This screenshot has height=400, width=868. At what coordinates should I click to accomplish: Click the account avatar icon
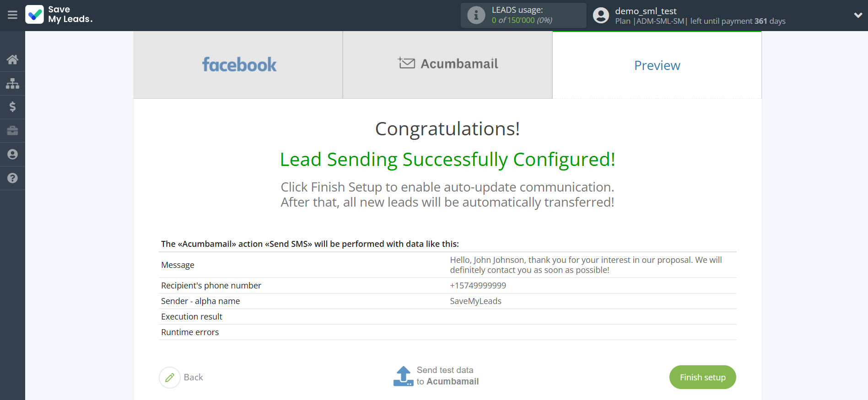601,16
